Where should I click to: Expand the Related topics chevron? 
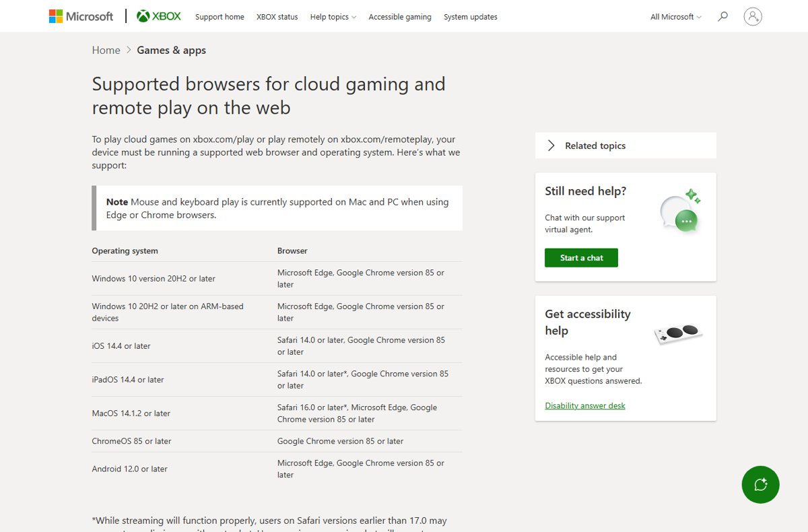coord(551,145)
